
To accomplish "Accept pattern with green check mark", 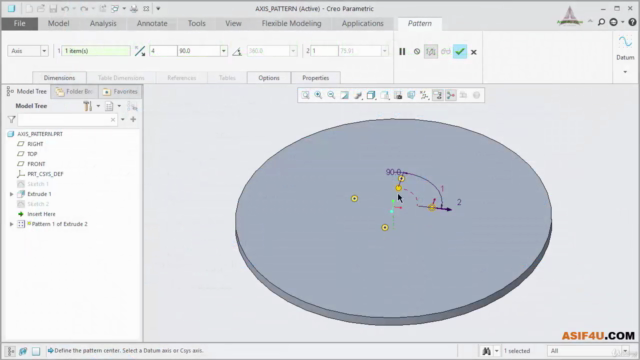I will point(460,51).
